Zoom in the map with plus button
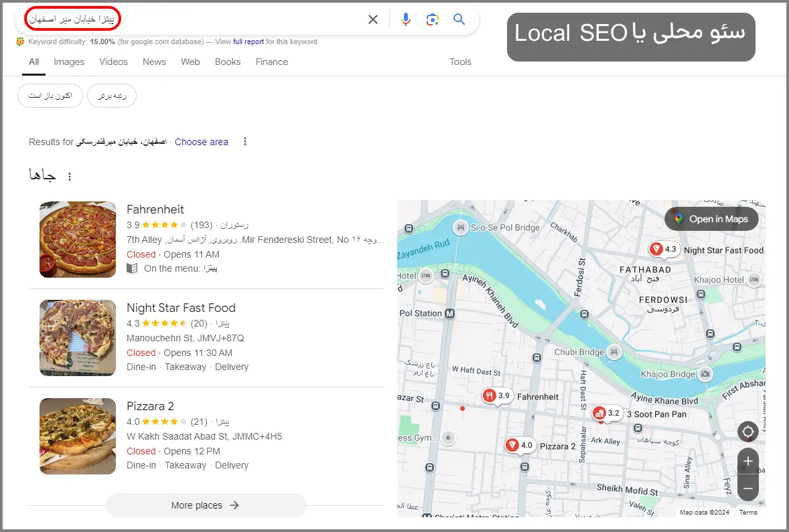The image size is (789, 532). (x=747, y=461)
